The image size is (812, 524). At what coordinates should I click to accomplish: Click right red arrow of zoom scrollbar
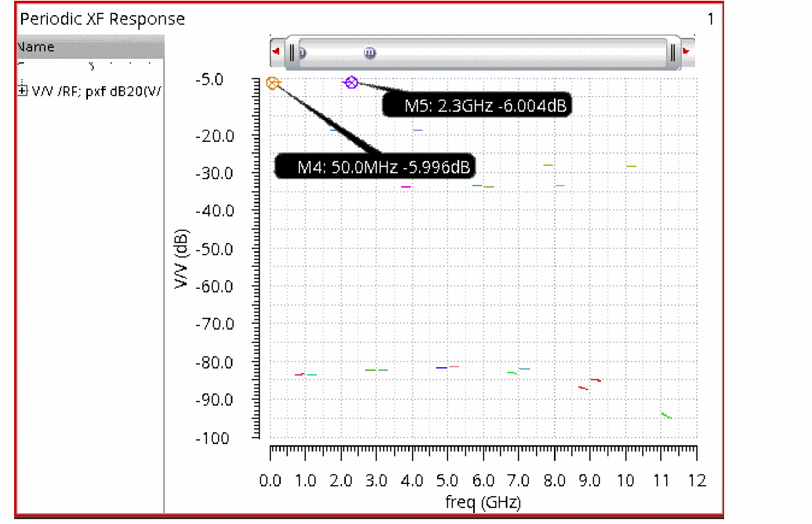coord(687,52)
